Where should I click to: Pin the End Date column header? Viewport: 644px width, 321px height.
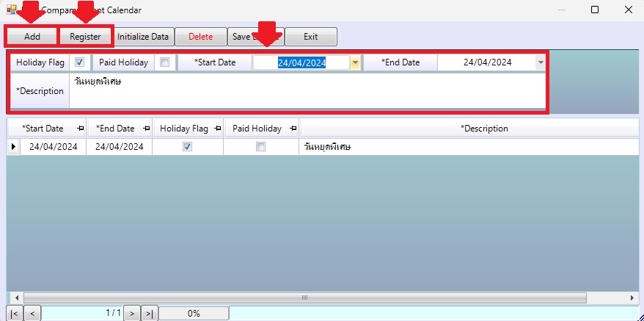pos(147,129)
